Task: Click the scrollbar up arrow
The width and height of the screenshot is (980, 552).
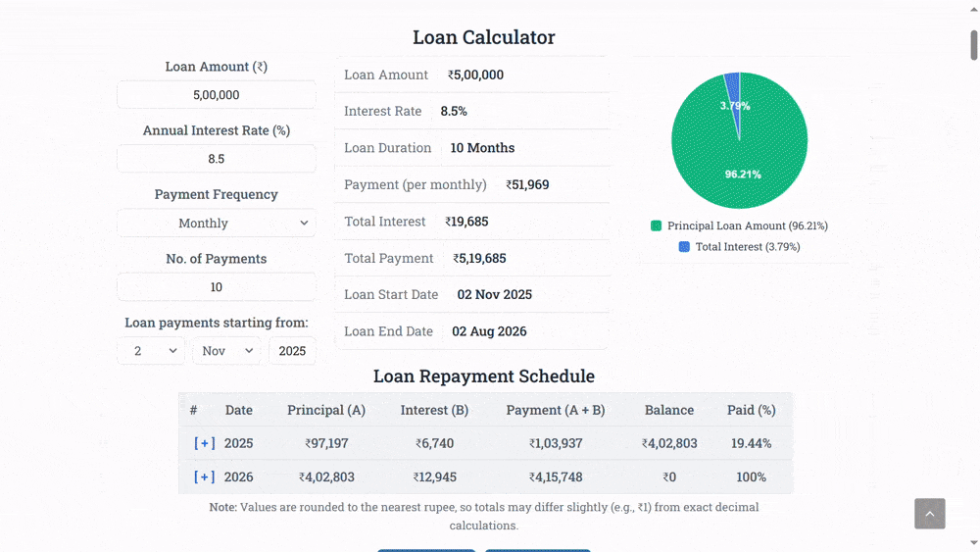Action: coord(974,10)
